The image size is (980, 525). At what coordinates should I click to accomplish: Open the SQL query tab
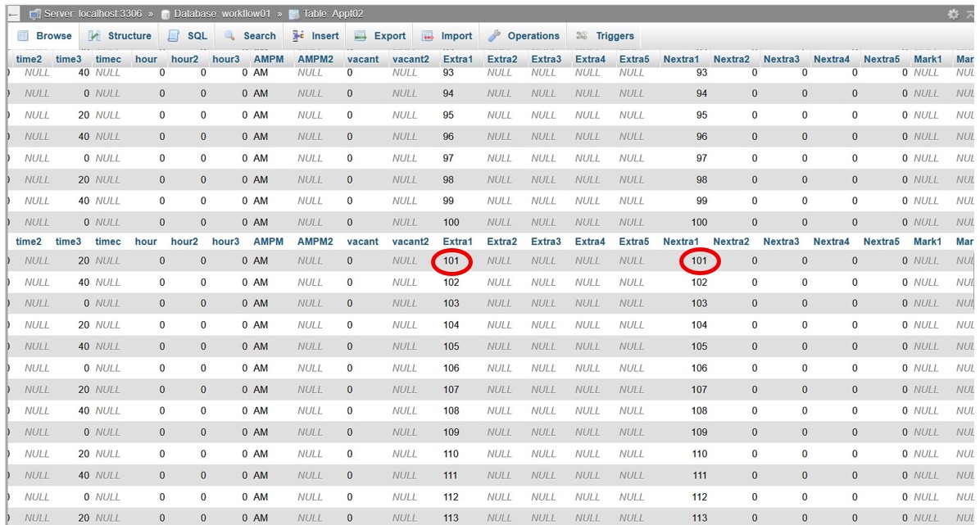(188, 36)
